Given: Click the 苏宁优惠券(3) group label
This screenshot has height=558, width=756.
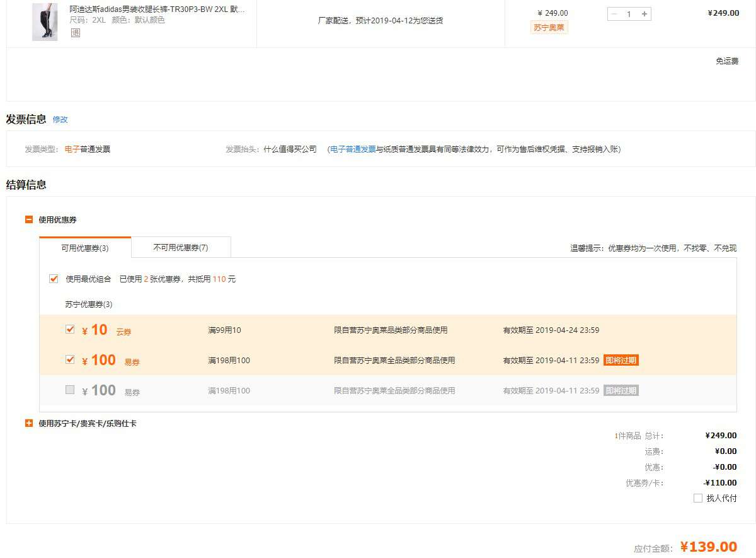Looking at the screenshot, I should [x=89, y=305].
